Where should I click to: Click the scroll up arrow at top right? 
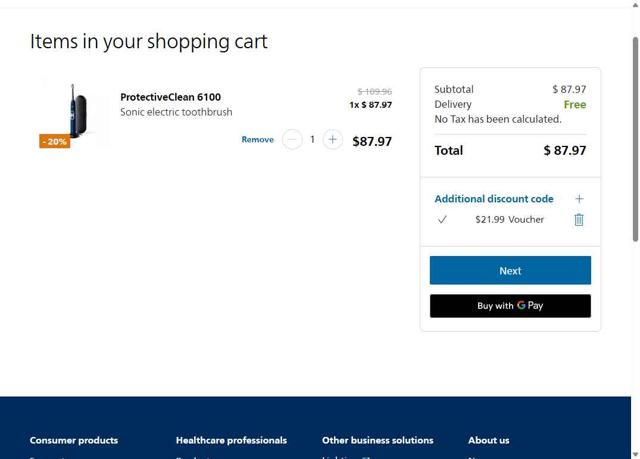point(635,4)
